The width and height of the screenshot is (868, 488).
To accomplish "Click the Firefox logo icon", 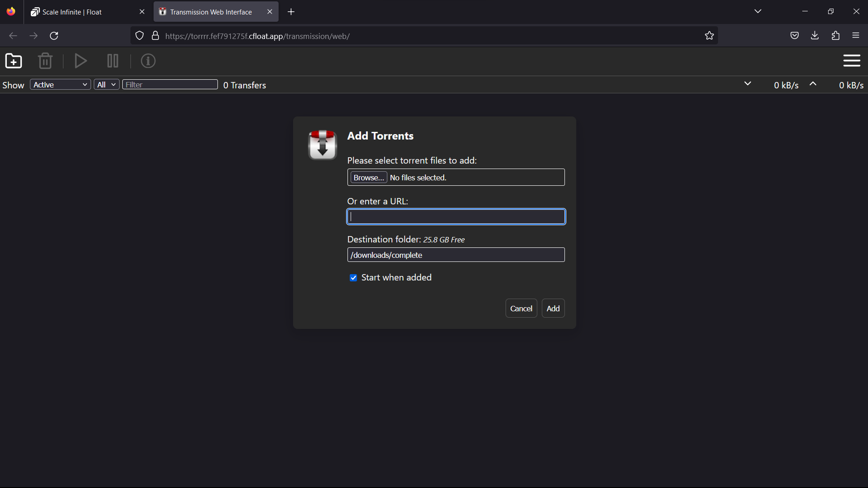I will (x=11, y=11).
